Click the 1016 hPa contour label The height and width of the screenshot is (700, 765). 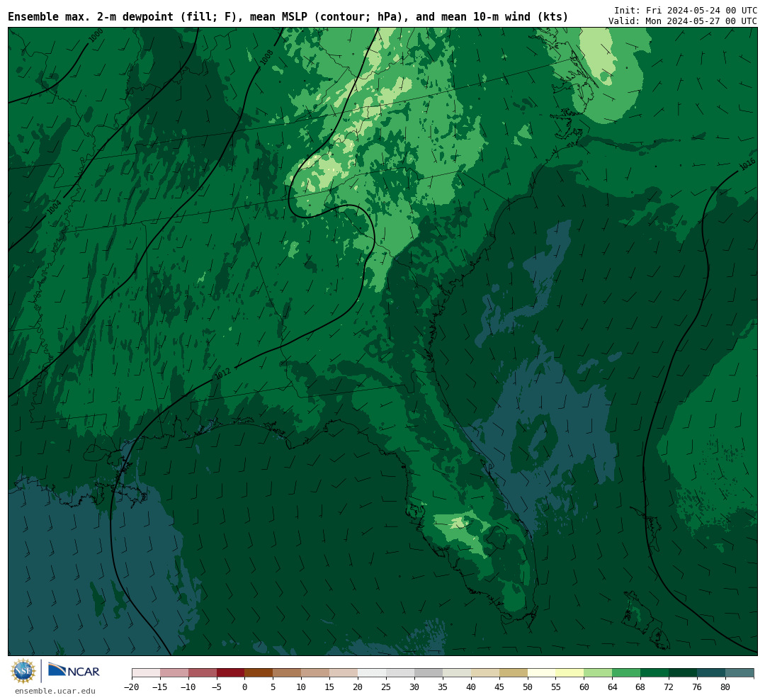click(x=747, y=164)
